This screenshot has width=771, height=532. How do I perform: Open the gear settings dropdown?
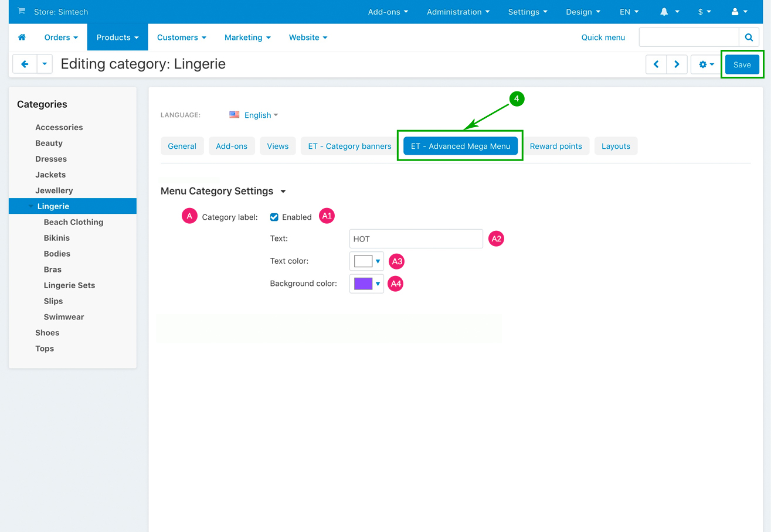[706, 64]
